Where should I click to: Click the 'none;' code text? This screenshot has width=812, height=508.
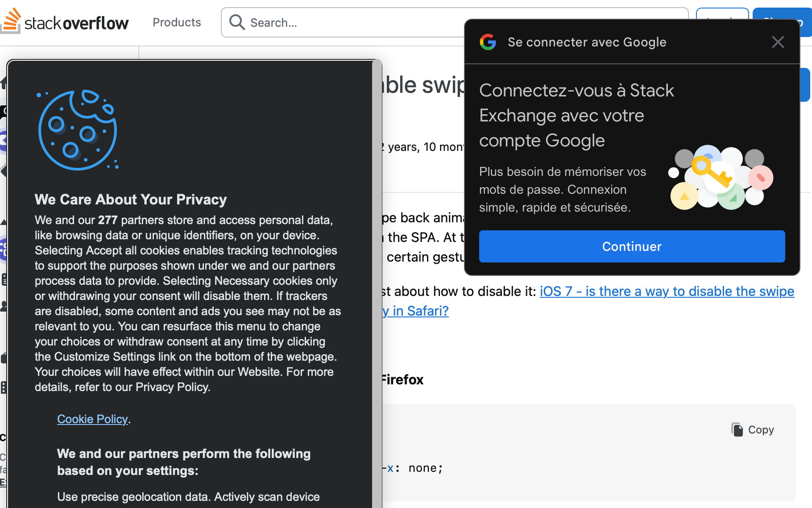tap(425, 468)
